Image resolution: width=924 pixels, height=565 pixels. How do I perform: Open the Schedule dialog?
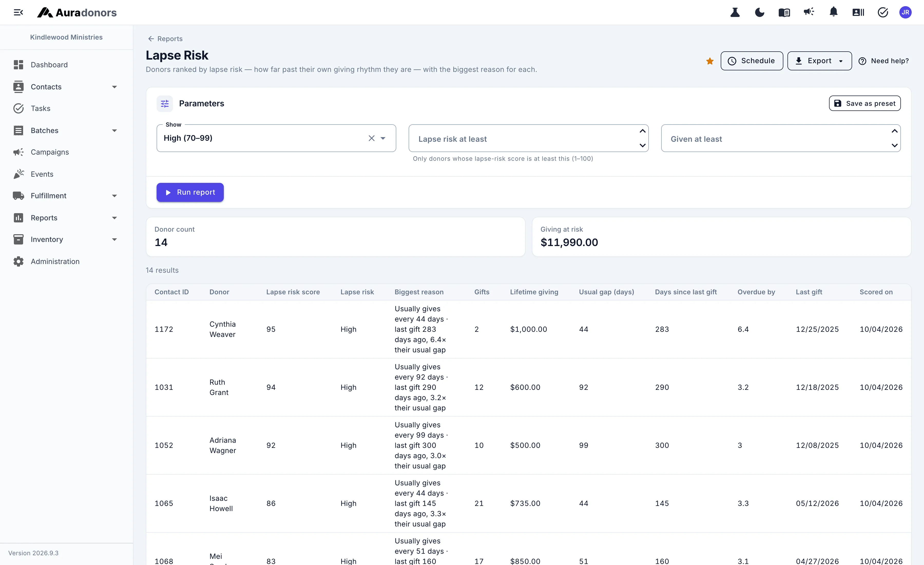(752, 61)
